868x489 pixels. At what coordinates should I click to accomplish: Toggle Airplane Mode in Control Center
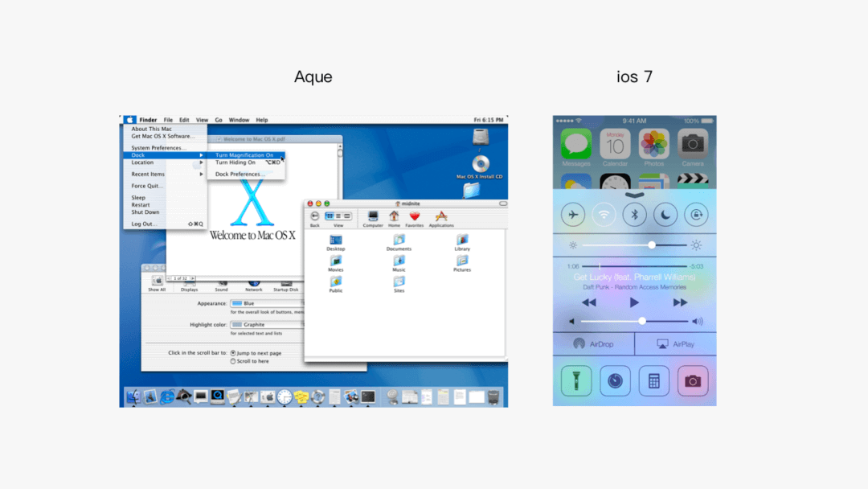573,215
